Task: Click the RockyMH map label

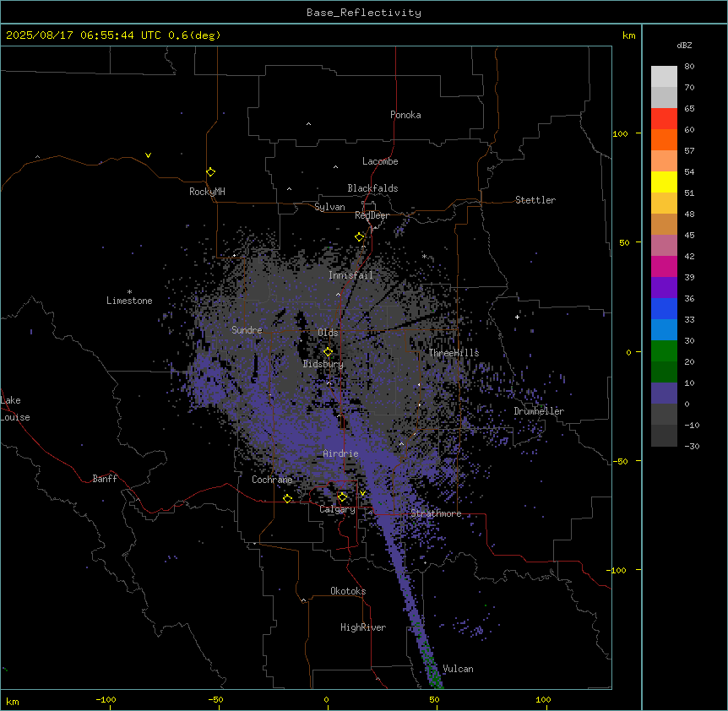Action: [207, 191]
